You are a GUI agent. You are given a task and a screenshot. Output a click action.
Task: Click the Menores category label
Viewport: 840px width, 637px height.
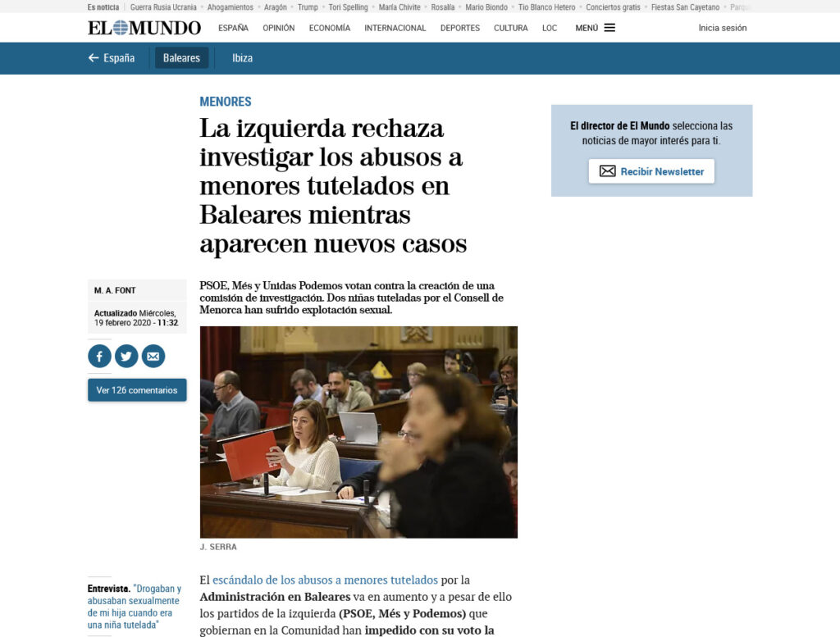[x=226, y=102]
